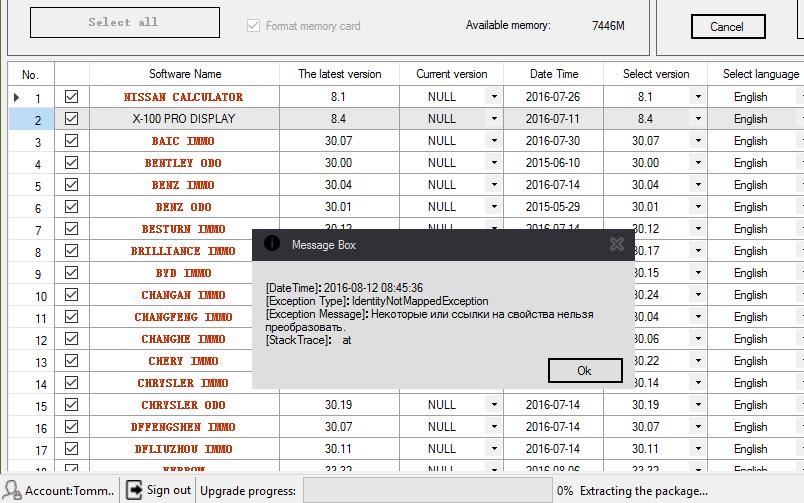This screenshot has width=804, height=503.
Task: Click the Cancel button
Action: point(728,27)
